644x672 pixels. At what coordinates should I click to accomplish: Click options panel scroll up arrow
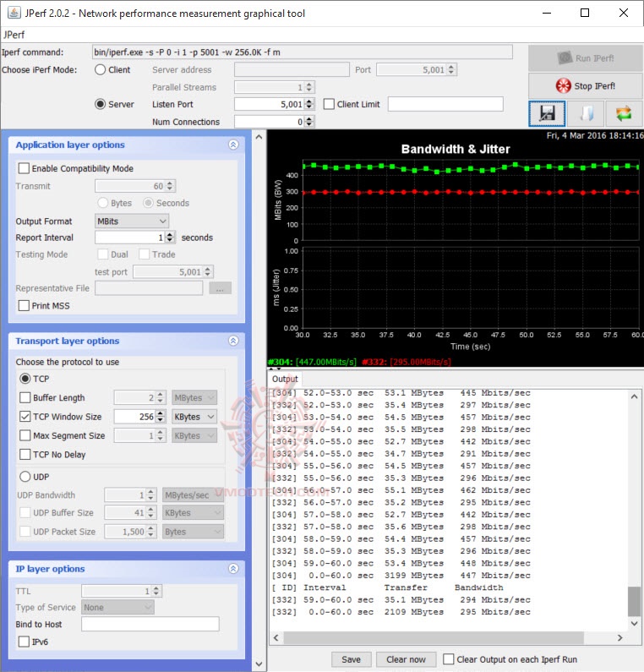tap(259, 137)
